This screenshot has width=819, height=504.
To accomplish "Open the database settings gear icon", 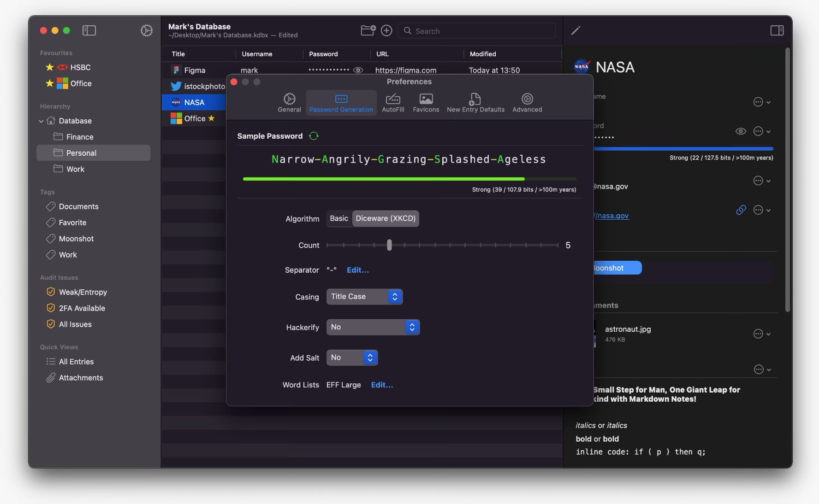I will pyautogui.click(x=146, y=30).
